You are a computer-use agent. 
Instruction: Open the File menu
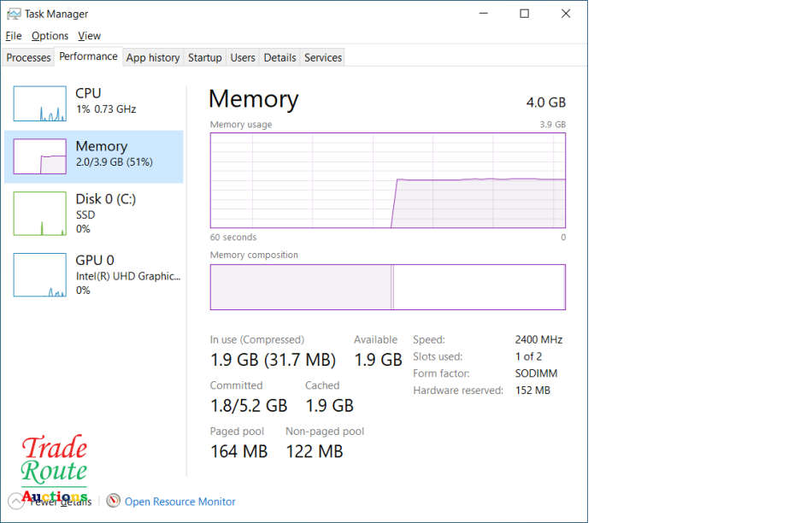point(14,36)
